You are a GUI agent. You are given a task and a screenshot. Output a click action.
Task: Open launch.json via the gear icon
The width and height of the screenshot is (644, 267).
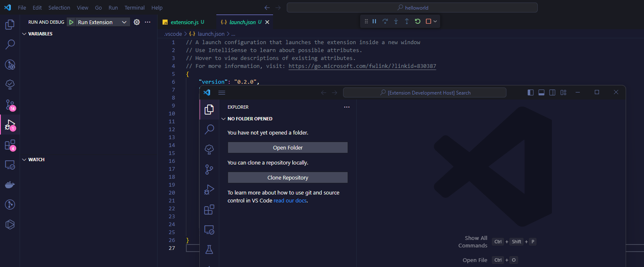click(137, 22)
